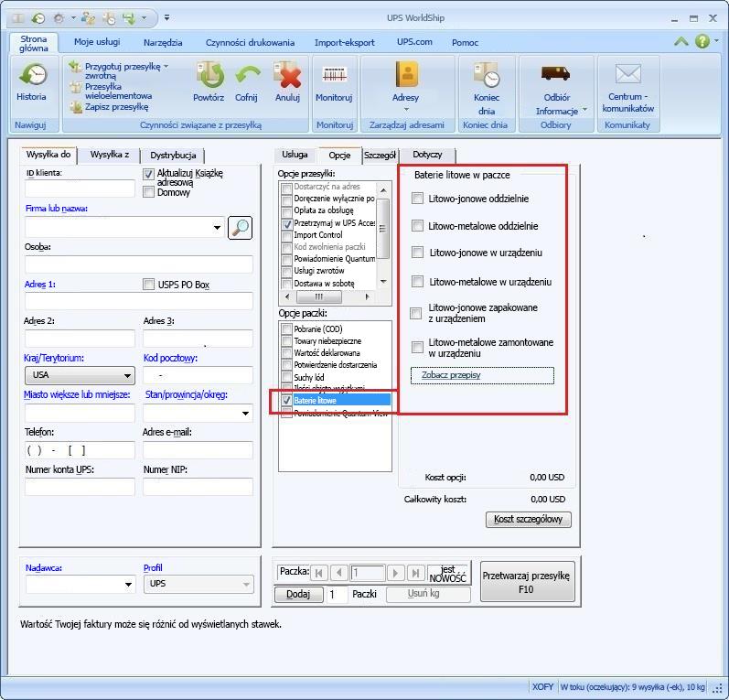Open the Adresy address book icon
This screenshot has width=729, height=700.
tap(407, 74)
